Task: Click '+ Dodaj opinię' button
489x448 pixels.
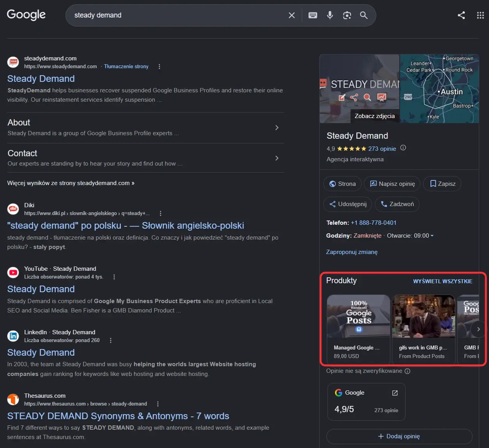Action: coord(399,436)
